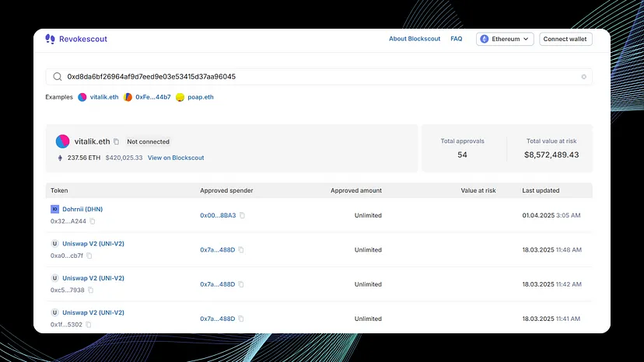Click the 18.03.2025 11:42 AM timestamp

pyautogui.click(x=552, y=284)
